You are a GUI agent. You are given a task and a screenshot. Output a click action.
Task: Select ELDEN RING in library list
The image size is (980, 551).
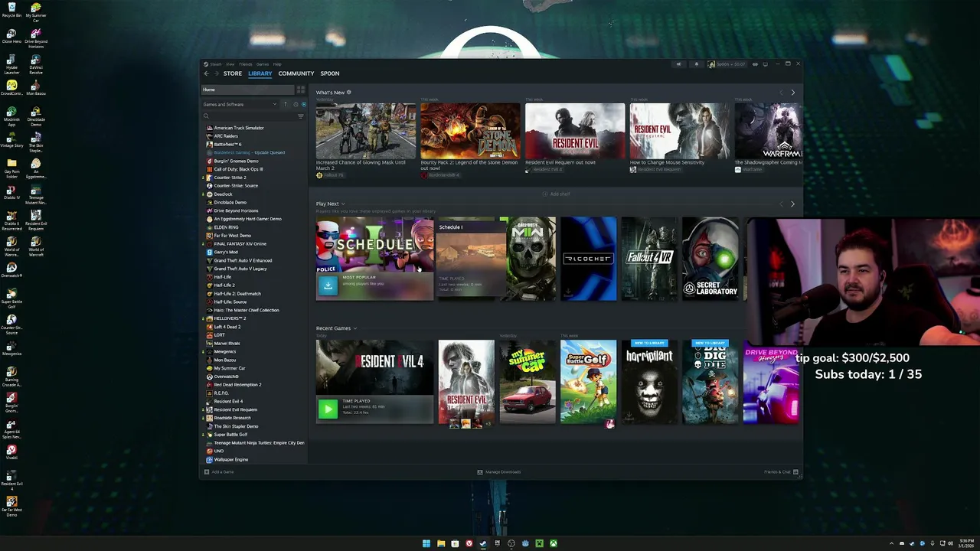click(226, 227)
